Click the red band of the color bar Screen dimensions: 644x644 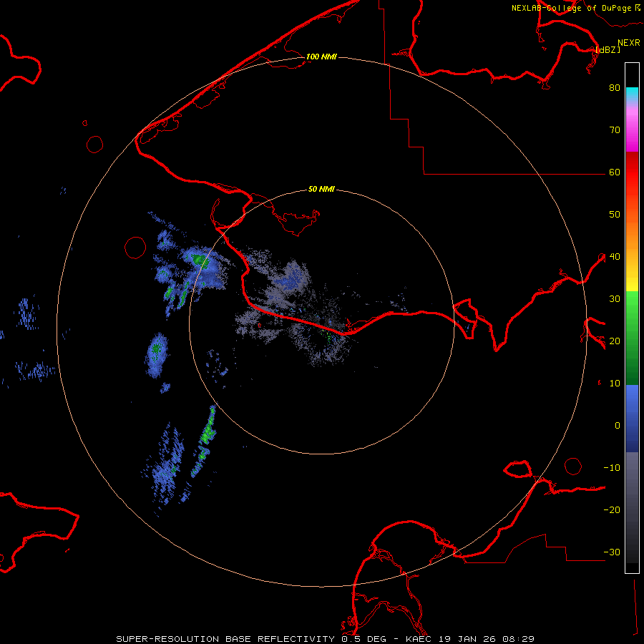click(632, 172)
